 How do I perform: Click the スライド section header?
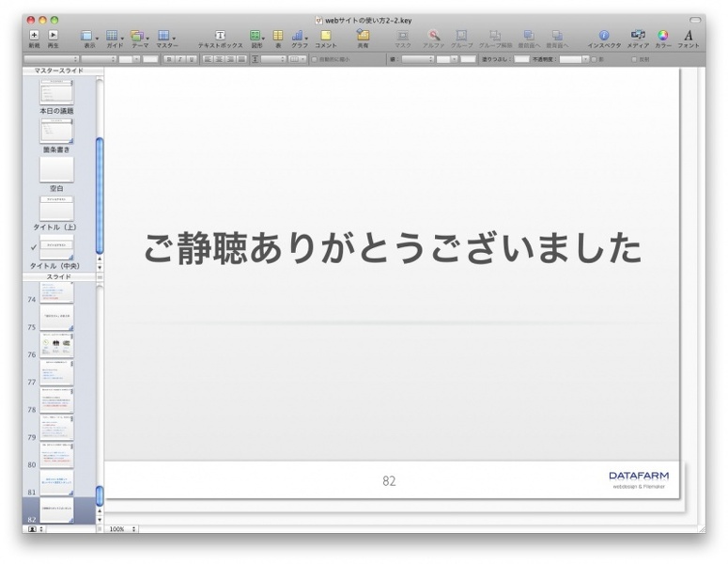[58, 277]
